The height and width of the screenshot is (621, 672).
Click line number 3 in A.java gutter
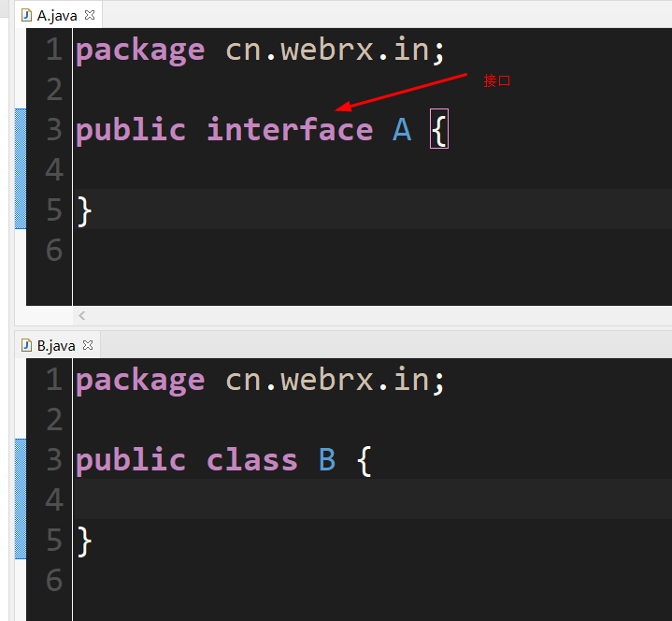click(54, 129)
